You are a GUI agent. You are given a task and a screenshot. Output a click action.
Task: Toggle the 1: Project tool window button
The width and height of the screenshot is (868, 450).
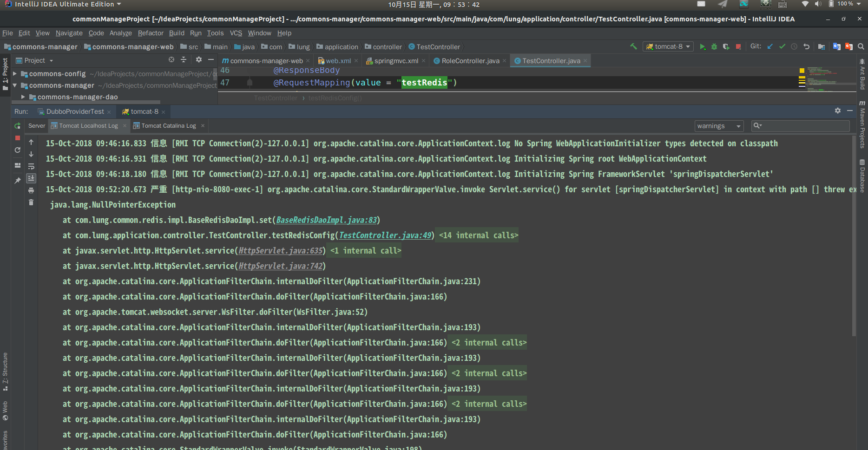point(6,74)
